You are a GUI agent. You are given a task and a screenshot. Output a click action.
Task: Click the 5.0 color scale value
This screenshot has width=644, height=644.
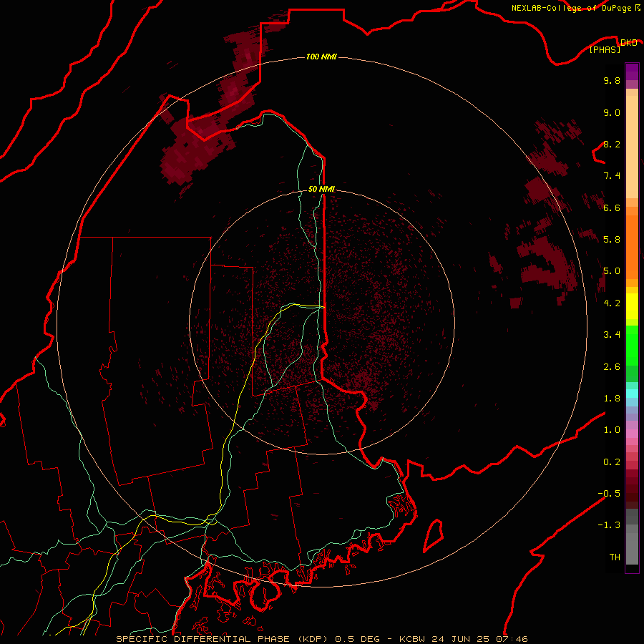coord(612,271)
